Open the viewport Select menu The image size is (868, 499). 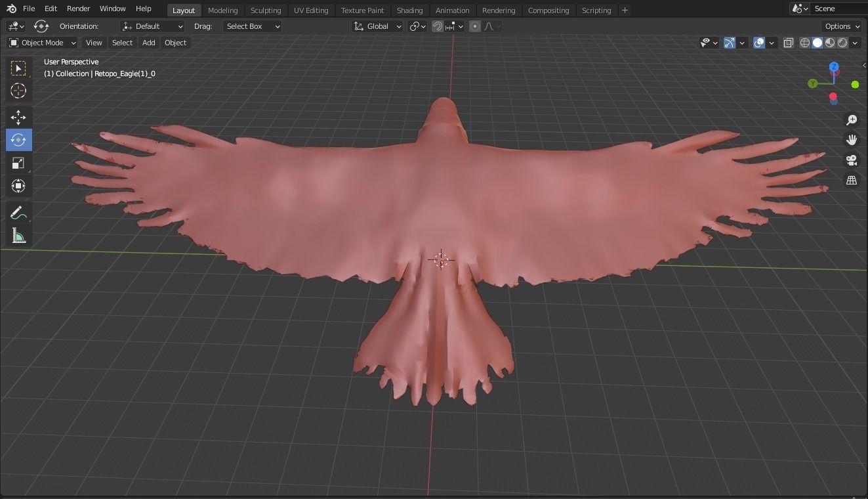122,43
